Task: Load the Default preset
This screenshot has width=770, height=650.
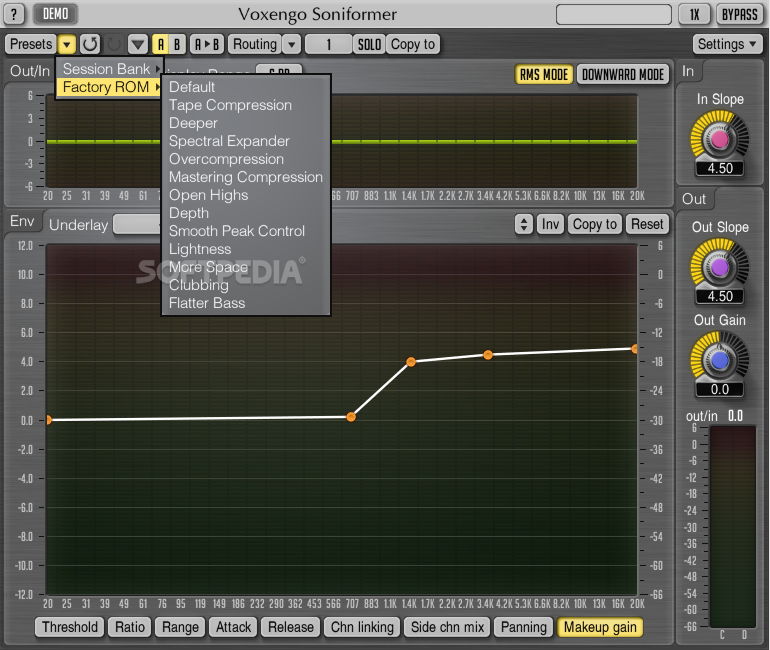Action: click(246, 87)
